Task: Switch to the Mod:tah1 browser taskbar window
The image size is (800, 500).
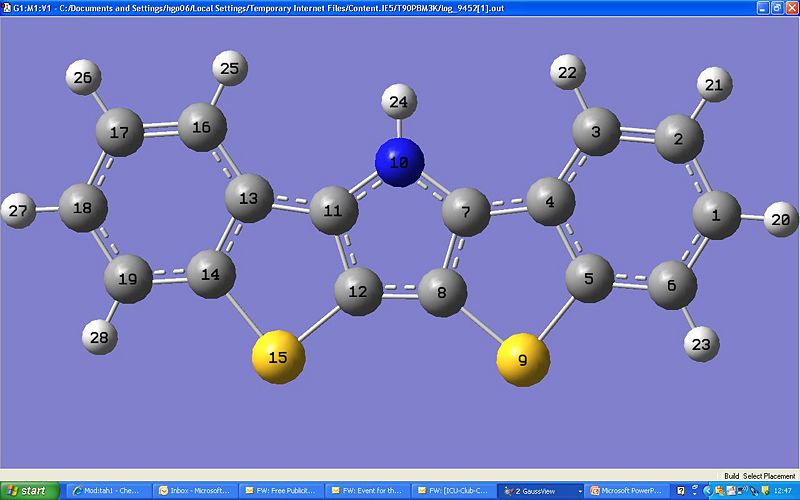Action: (108, 491)
